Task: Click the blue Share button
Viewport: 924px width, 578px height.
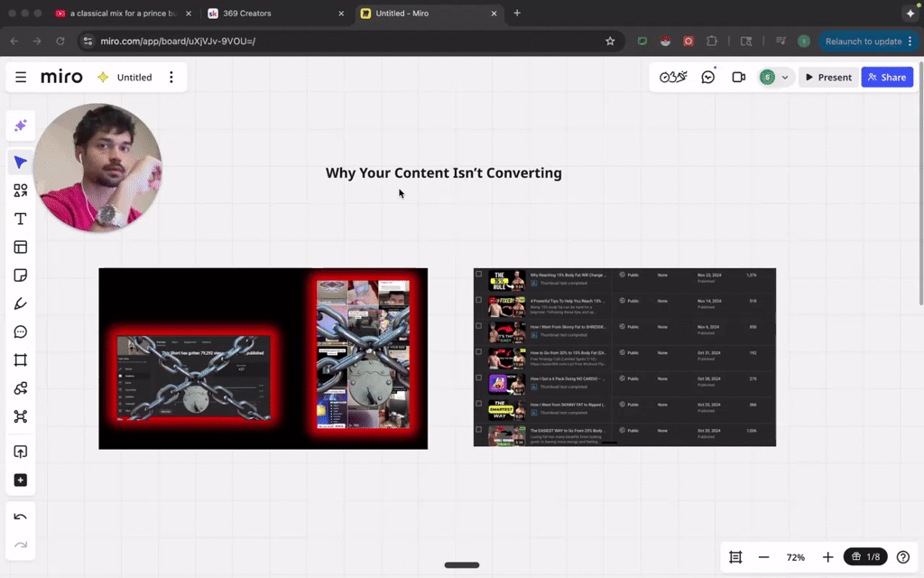Action: [886, 77]
